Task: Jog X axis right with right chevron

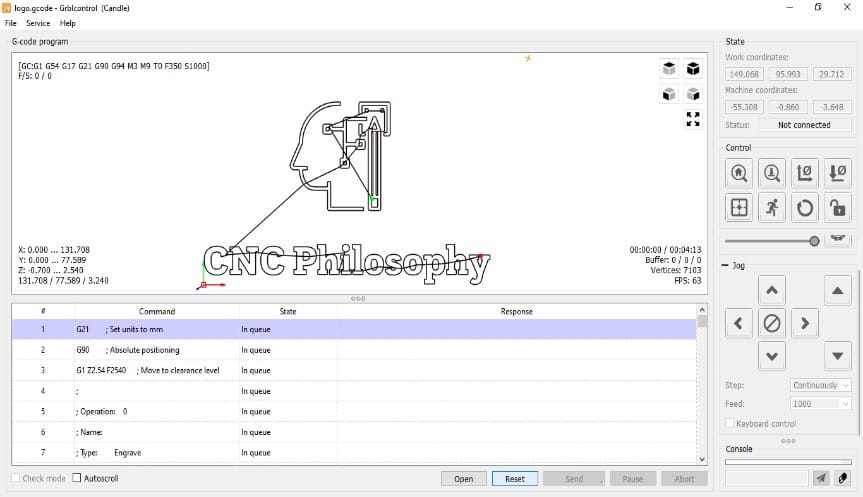Action: pyautogui.click(x=805, y=323)
